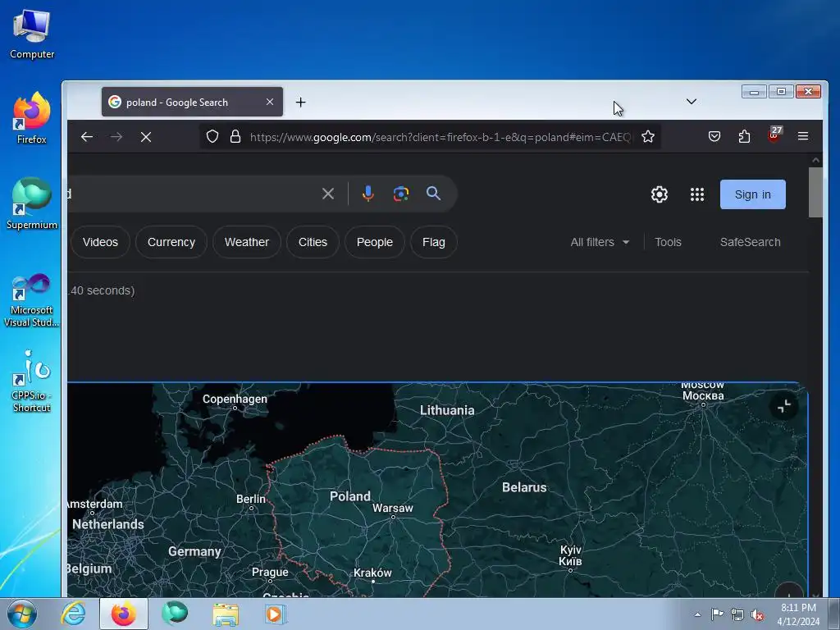Open the Extensions puzzle piece icon
This screenshot has height=630, width=840.
[744, 136]
